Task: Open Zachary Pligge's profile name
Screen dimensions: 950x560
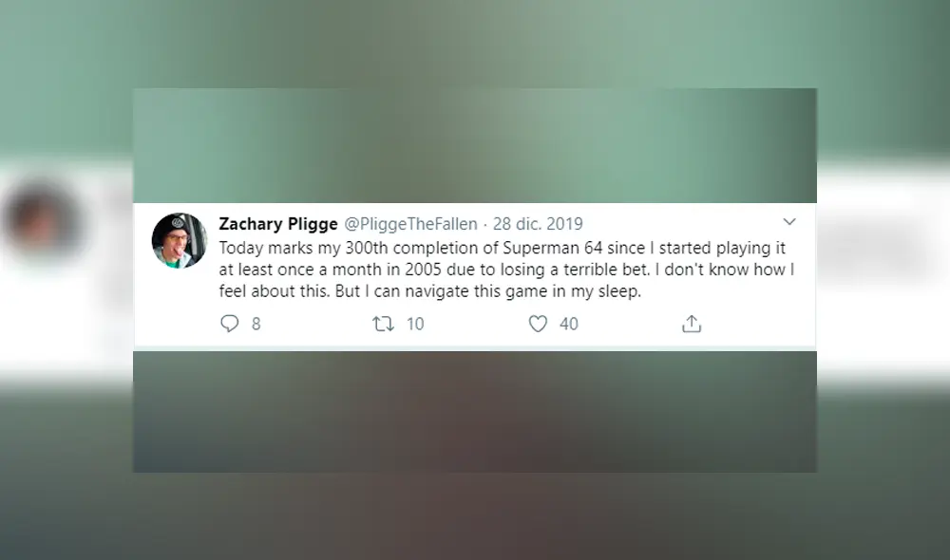Action: pos(278,223)
